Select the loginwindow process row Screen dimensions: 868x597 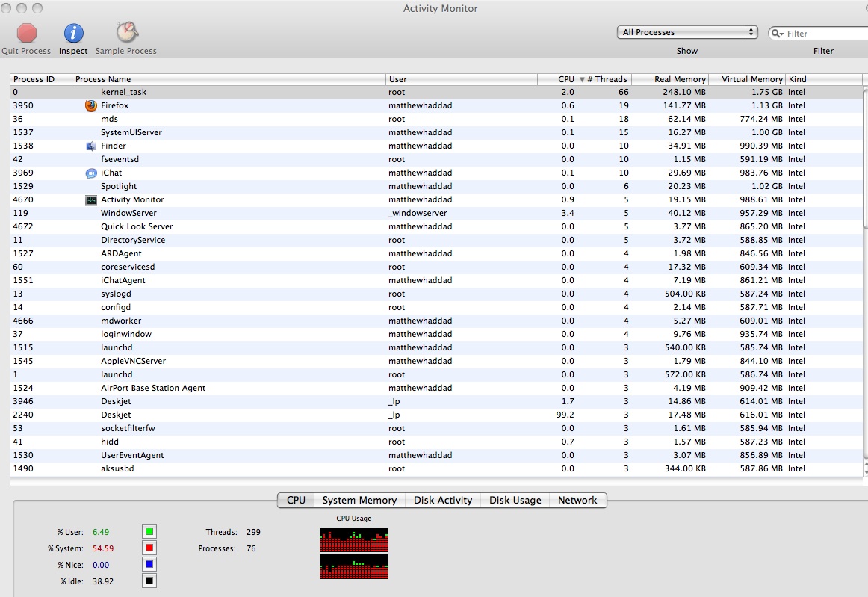tap(436, 335)
